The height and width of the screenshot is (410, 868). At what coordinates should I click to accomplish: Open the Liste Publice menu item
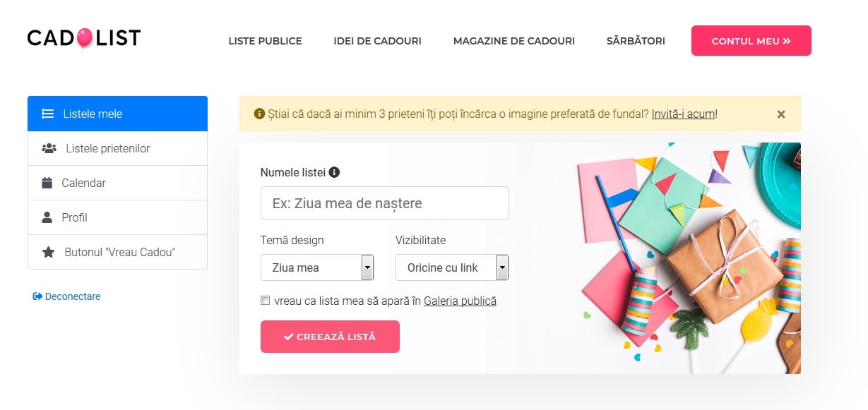pos(265,41)
